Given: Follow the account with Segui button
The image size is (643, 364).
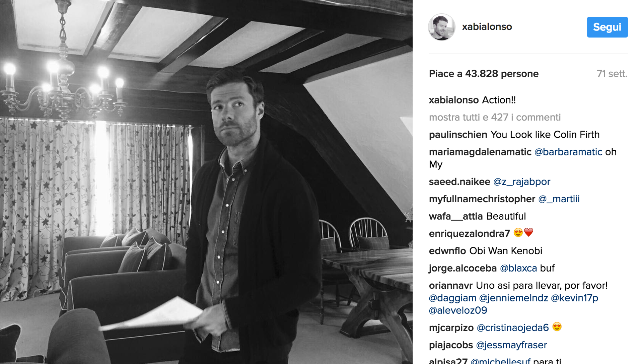Looking at the screenshot, I should tap(607, 27).
